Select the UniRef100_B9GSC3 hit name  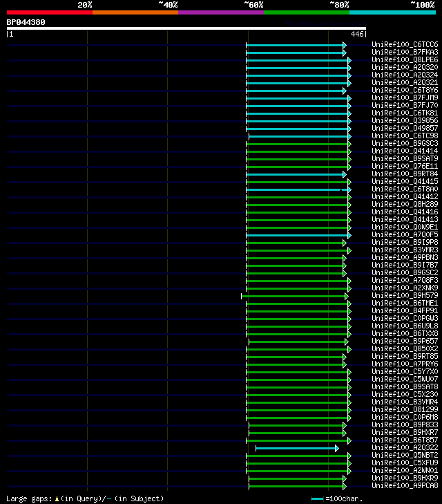[405, 143]
